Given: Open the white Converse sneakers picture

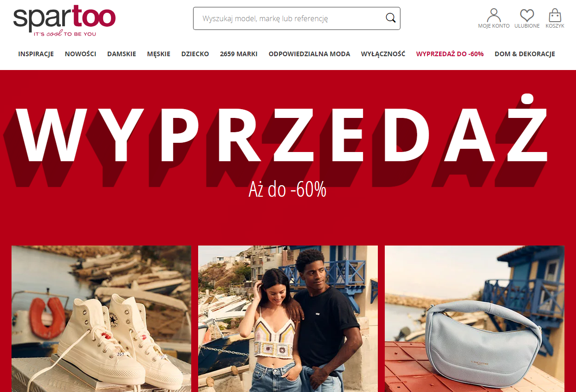Looking at the screenshot, I should click(x=101, y=319).
